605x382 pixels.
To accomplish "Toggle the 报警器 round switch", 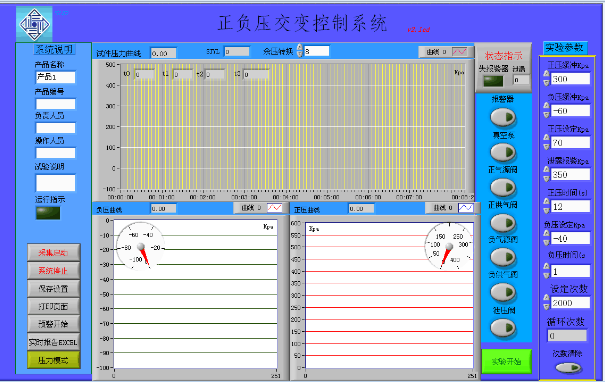I will [x=503, y=117].
